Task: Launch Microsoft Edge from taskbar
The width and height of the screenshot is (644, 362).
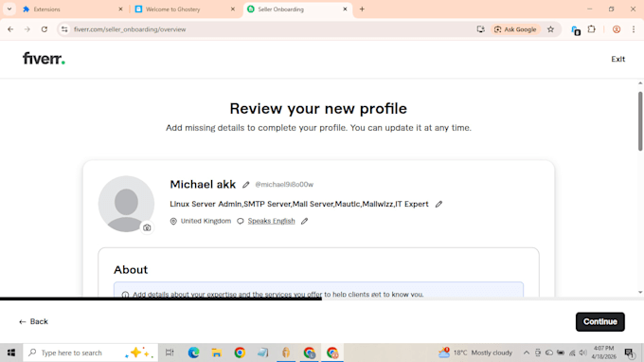Action: pyautogui.click(x=193, y=353)
